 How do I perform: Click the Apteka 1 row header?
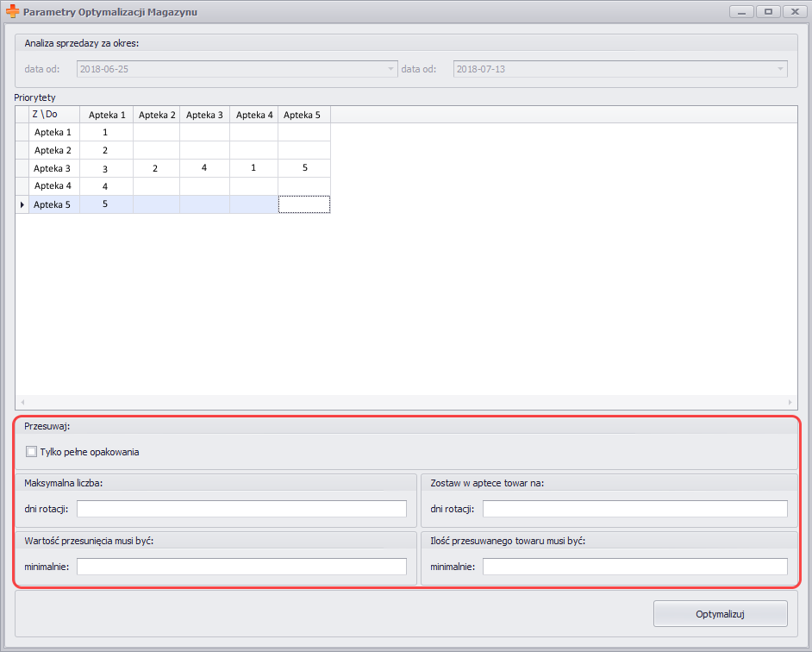(x=53, y=133)
